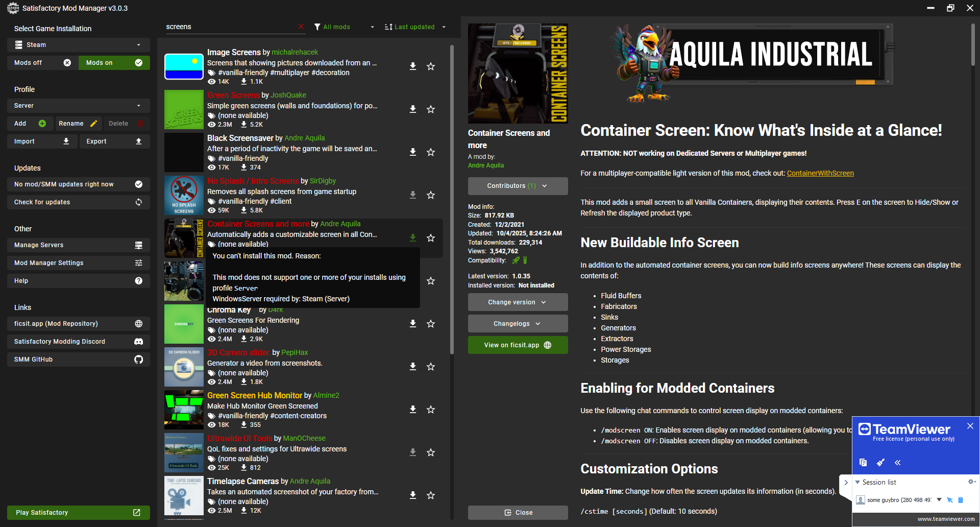Launch the game with Play Satisfactory

coord(79,513)
